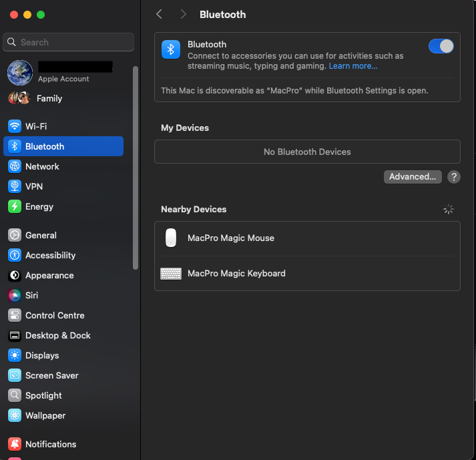The width and height of the screenshot is (476, 460).
Task: Click the General gear icon
Action: pos(15,235)
